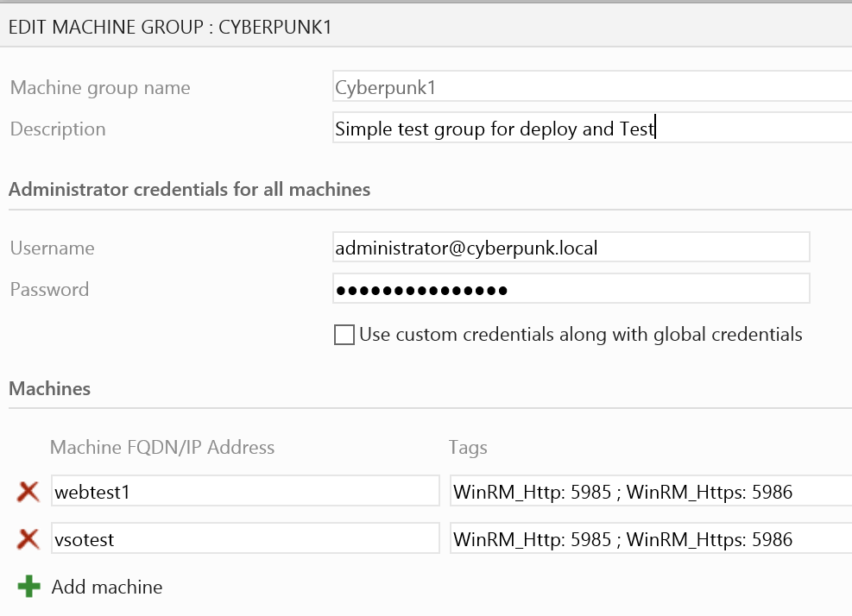The width and height of the screenshot is (852, 616).
Task: Click the 'Use custom credentials' label text
Action: click(x=580, y=335)
